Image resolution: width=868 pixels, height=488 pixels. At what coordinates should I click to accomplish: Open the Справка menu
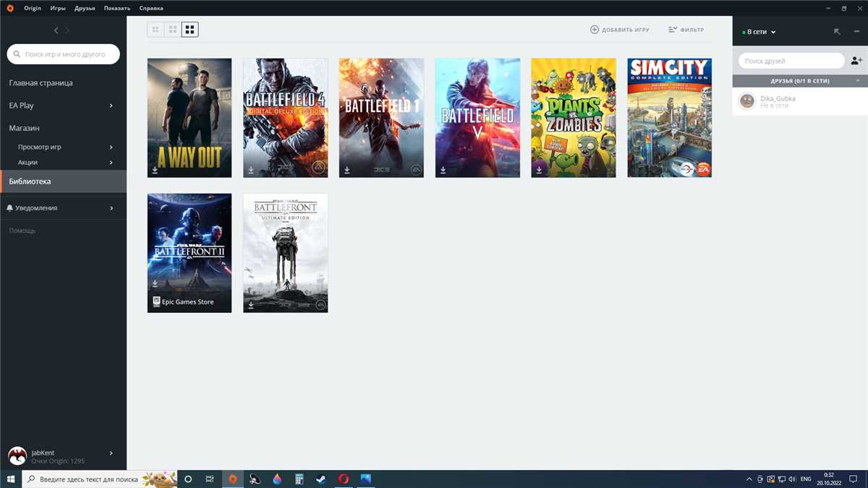click(151, 8)
